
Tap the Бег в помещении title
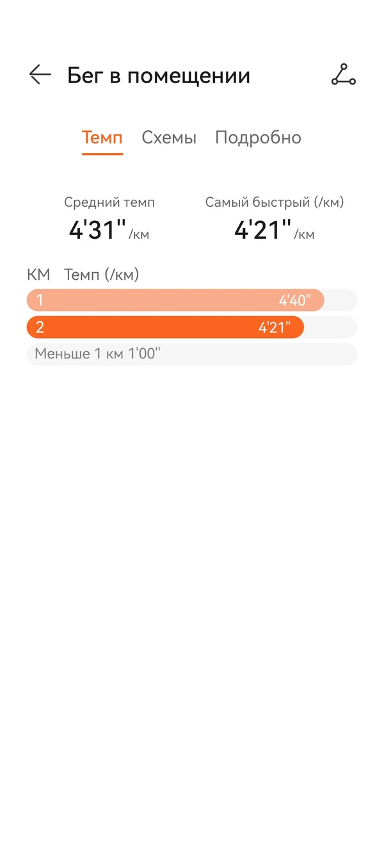pos(159,76)
